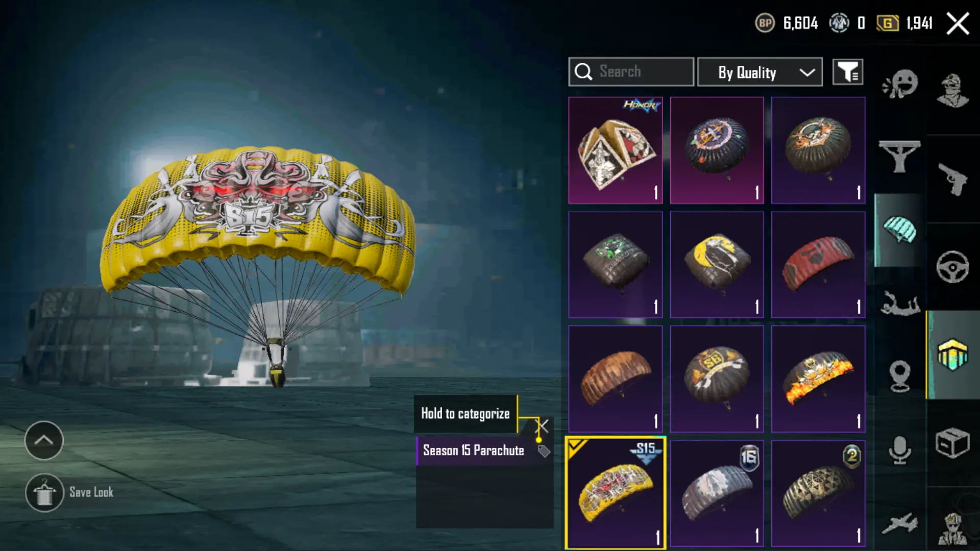Image resolution: width=980 pixels, height=551 pixels.
Task: Click the Search input field
Action: 631,72
